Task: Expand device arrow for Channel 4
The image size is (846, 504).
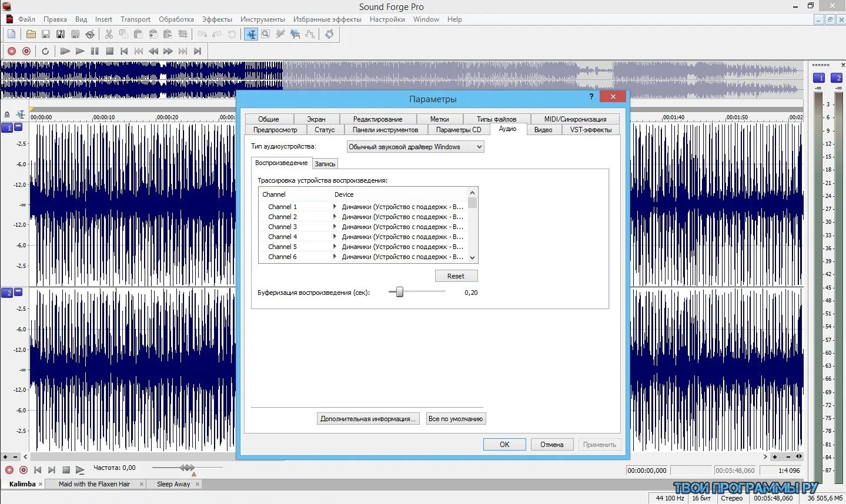Action: tap(335, 236)
